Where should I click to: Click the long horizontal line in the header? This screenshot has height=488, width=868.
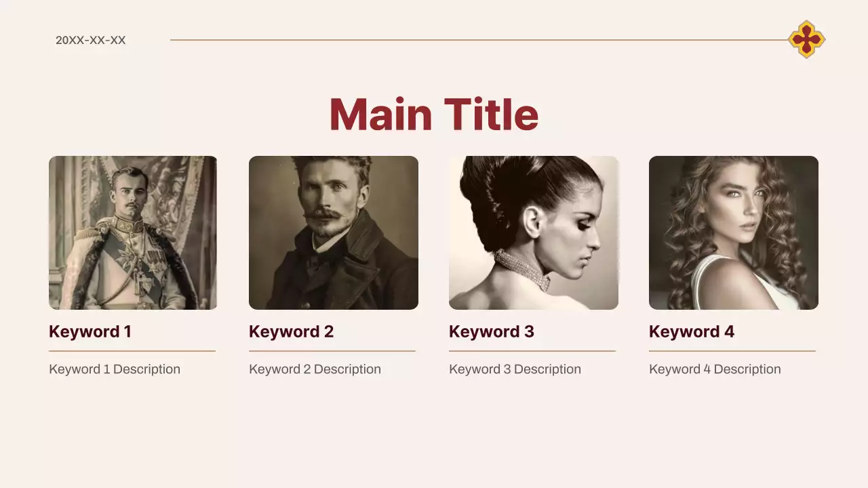[x=475, y=40]
